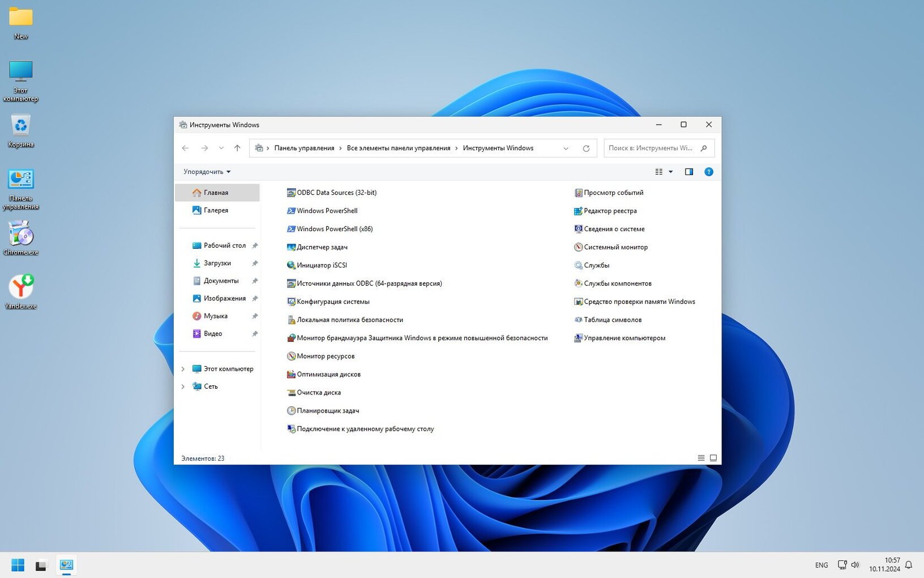Click the Back navigation arrow
The image size is (924, 578).
pyautogui.click(x=185, y=148)
